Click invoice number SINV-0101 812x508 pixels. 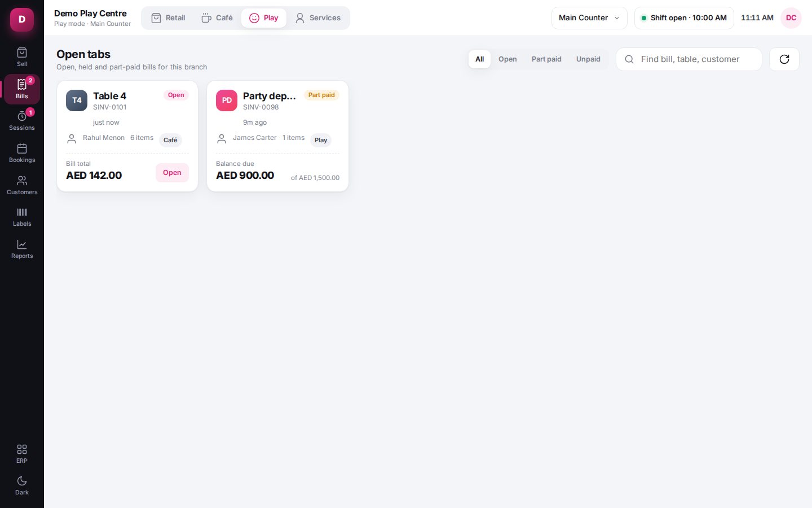(x=110, y=107)
